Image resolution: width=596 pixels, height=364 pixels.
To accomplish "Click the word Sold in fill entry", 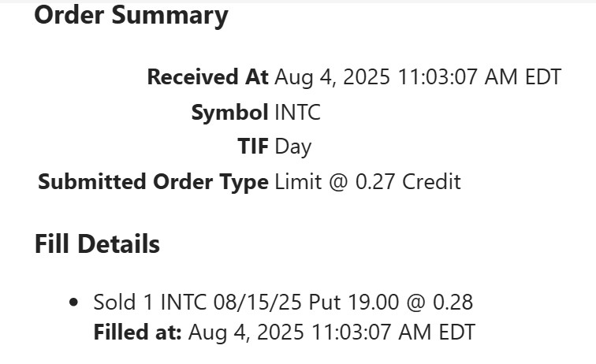I will coord(113,302).
